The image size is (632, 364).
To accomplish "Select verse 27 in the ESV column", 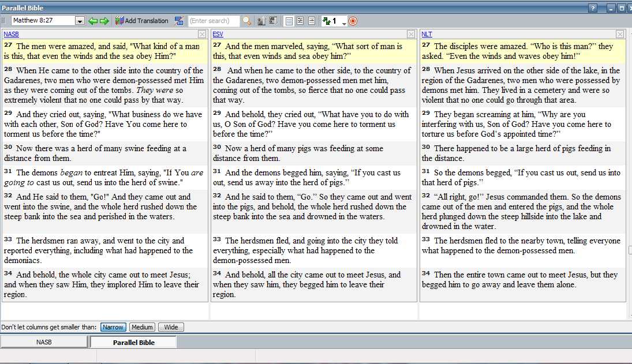I will point(313,51).
